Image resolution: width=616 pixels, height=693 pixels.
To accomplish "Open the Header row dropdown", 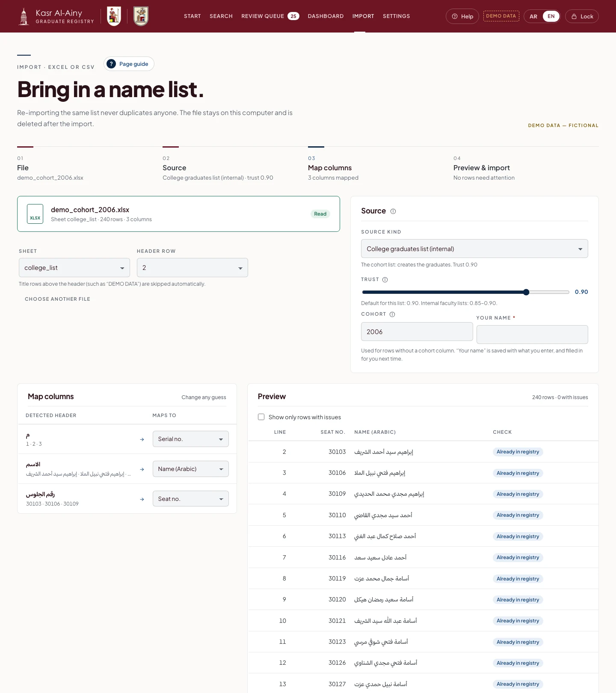I will (x=192, y=268).
